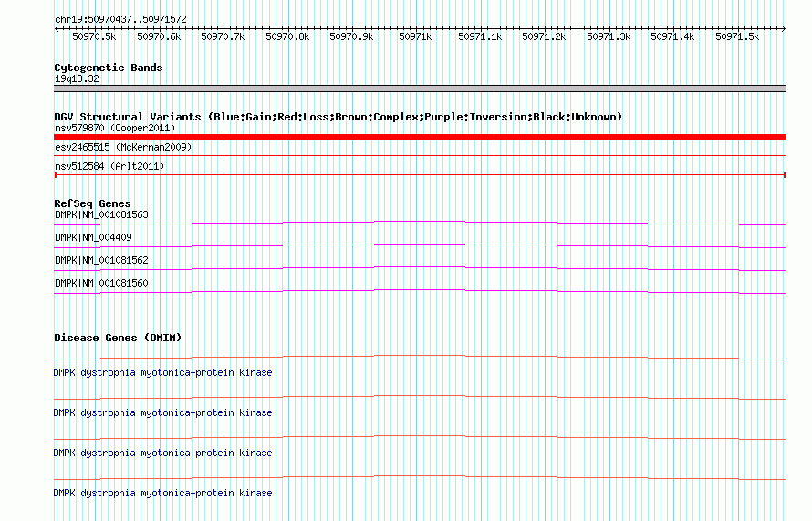Click the 50970.6k ruler tick label
The image size is (812, 521).
click(x=159, y=36)
